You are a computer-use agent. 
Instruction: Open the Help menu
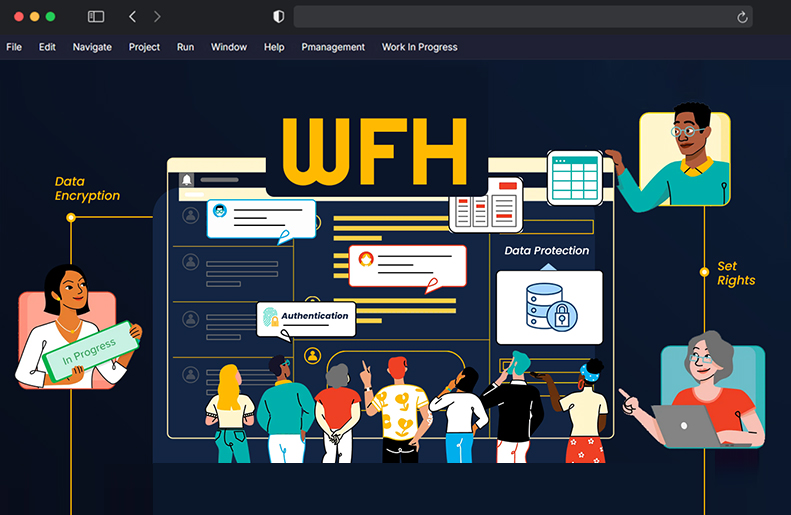tap(274, 47)
